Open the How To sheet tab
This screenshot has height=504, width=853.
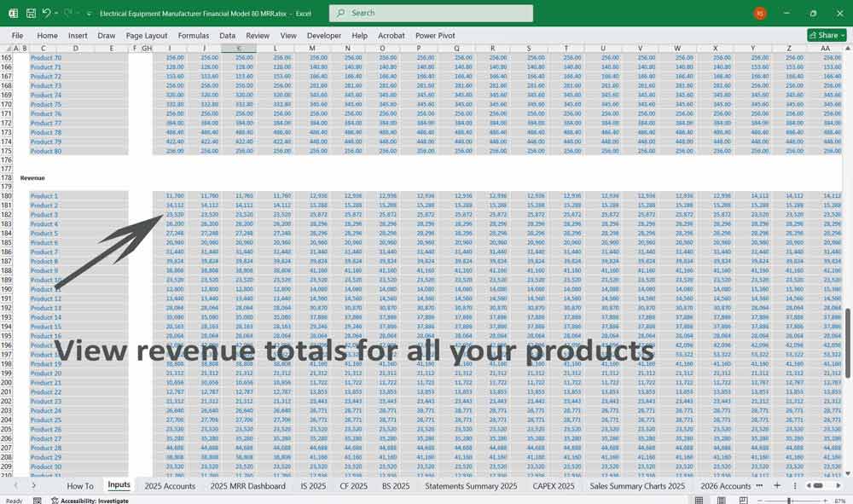(x=80, y=485)
